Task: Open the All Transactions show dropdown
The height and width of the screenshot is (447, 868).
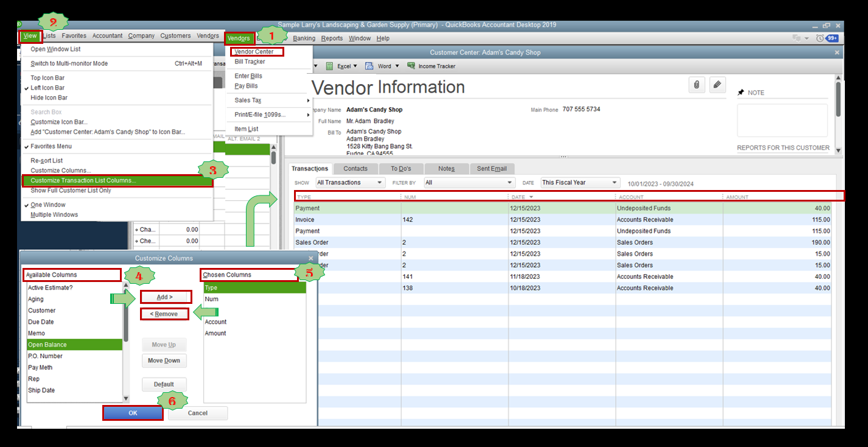Action: coord(349,182)
